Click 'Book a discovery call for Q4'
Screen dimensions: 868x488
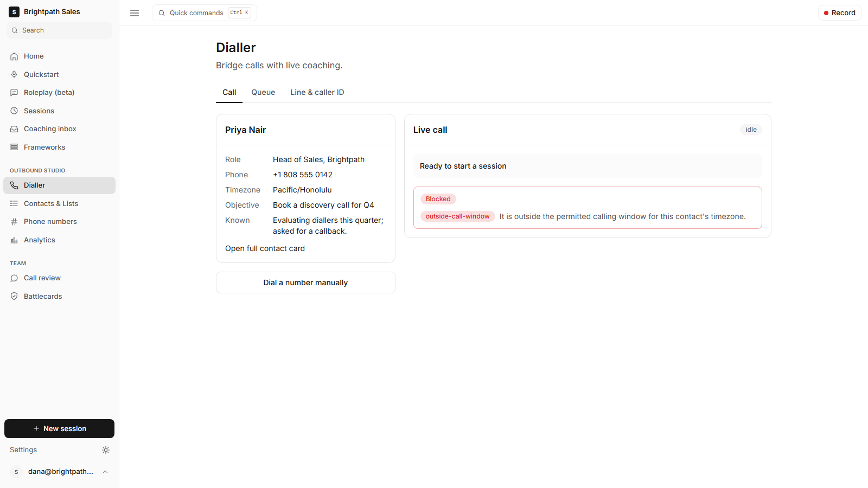pyautogui.click(x=323, y=205)
